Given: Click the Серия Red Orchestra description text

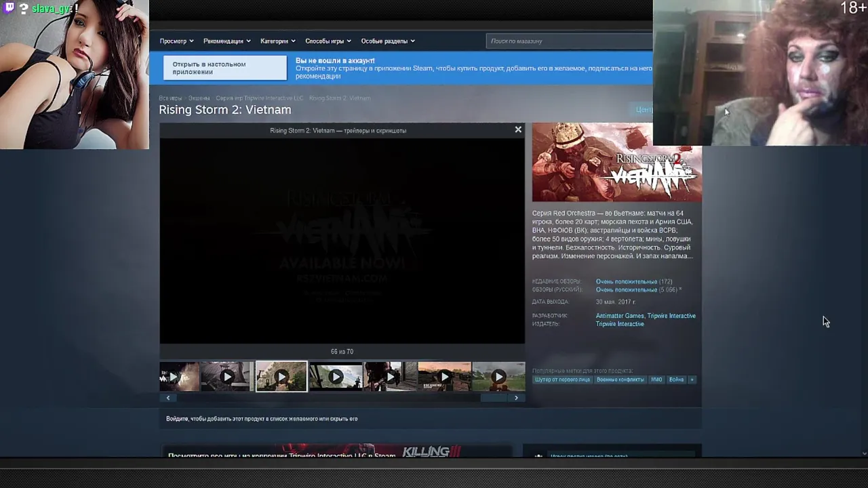Looking at the screenshot, I should 613,235.
